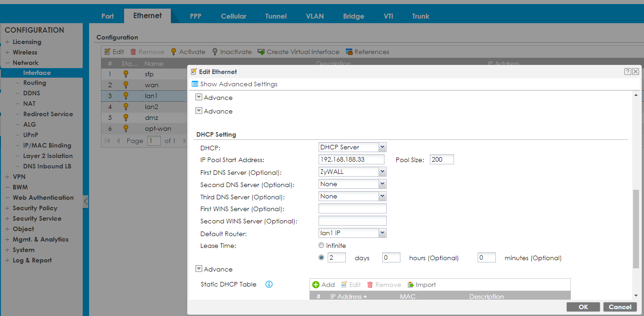This screenshot has height=316, width=644.
Task: Click the Activate lightbulb icon in the toolbar
Action: (x=173, y=51)
